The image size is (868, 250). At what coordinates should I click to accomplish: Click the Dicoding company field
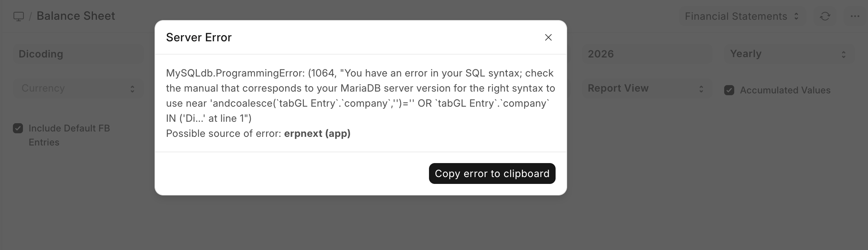(x=78, y=54)
